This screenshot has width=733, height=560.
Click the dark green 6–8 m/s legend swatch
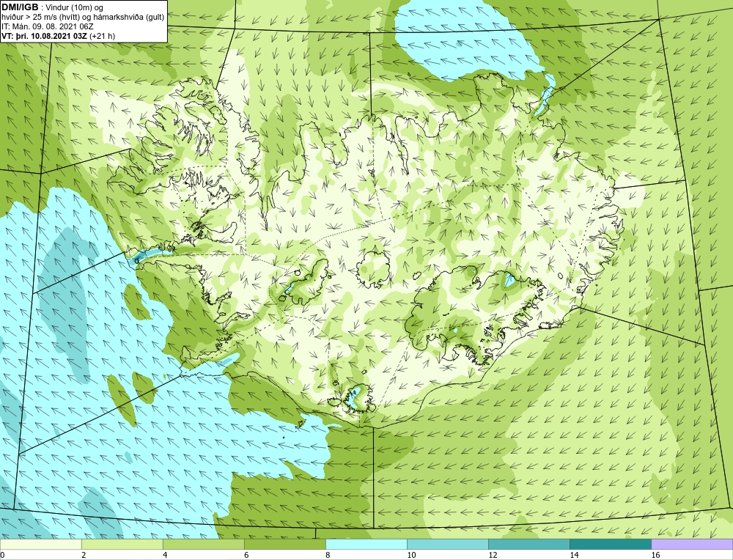click(x=284, y=544)
